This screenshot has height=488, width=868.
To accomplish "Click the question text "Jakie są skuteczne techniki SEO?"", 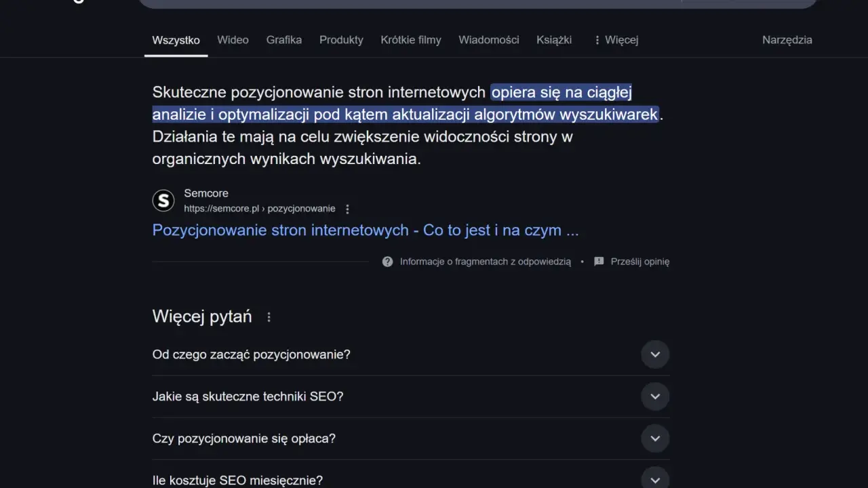I will point(248,396).
